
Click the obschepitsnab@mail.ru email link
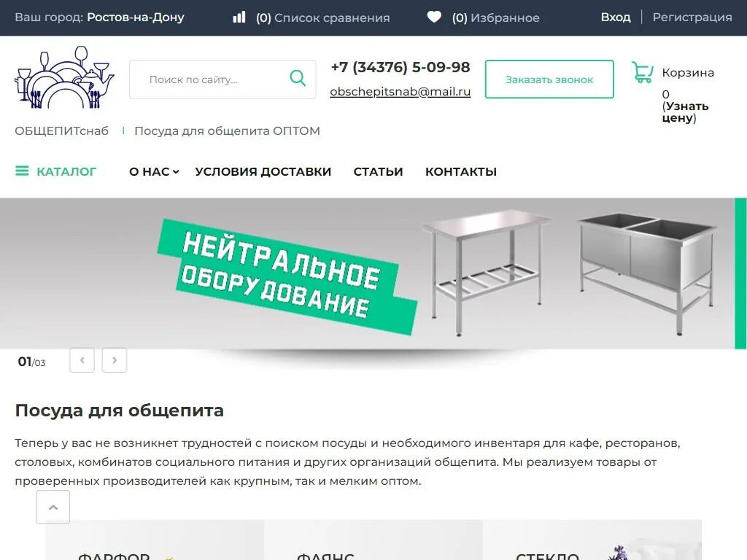point(400,91)
